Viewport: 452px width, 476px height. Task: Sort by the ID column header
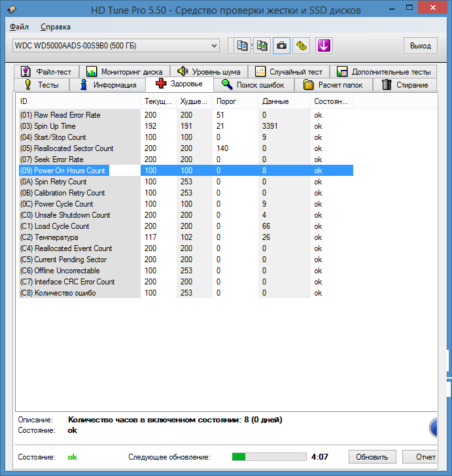point(78,101)
